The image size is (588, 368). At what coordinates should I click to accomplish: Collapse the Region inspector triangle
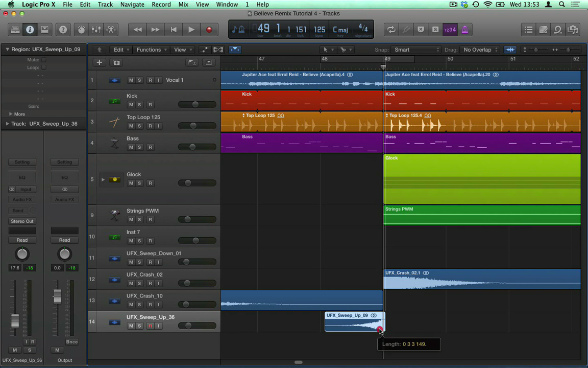click(x=7, y=49)
